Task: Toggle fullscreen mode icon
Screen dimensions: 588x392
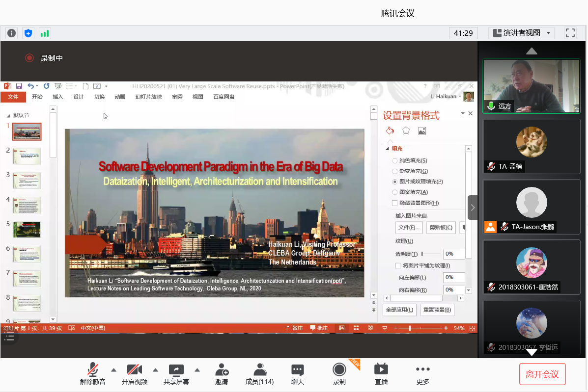Action: tap(570, 33)
